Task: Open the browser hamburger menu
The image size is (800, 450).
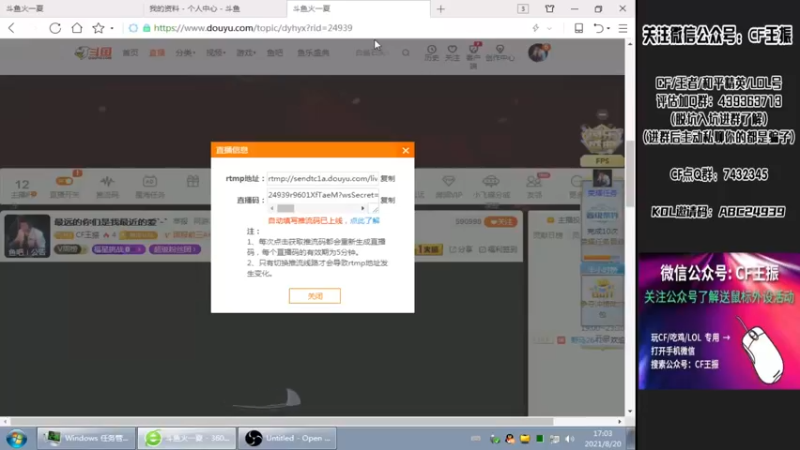Action: pyautogui.click(x=623, y=28)
